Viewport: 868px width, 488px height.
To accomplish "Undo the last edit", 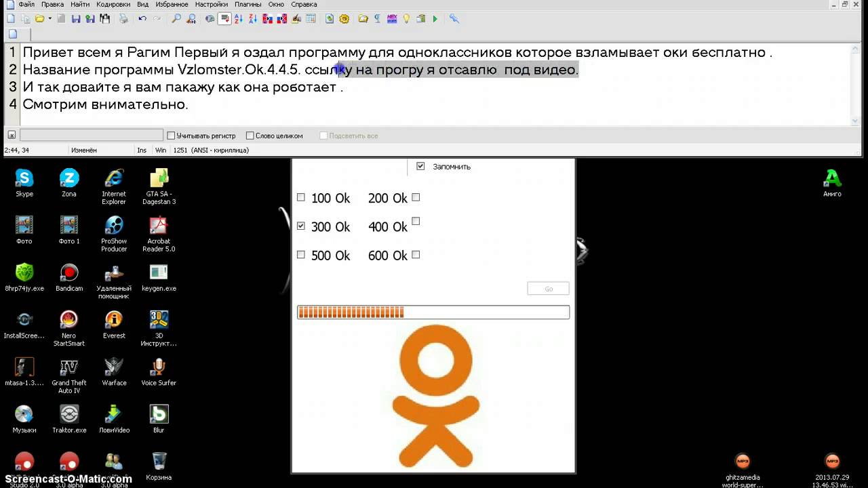I will [x=142, y=19].
